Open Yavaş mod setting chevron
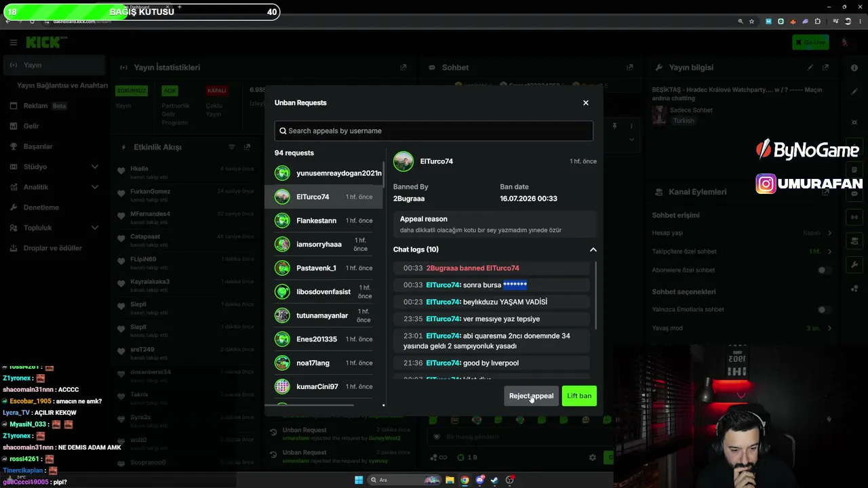The width and height of the screenshot is (868, 488). tap(829, 328)
